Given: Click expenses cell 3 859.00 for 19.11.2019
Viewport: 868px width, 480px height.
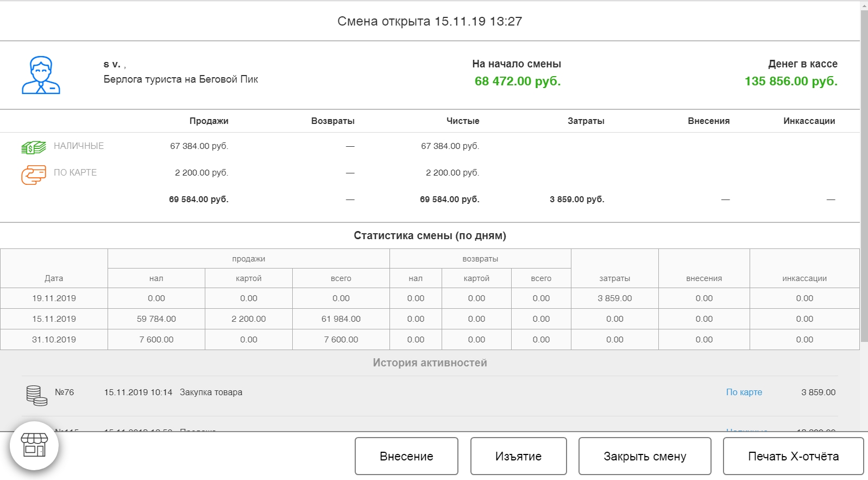Looking at the screenshot, I should (615, 298).
